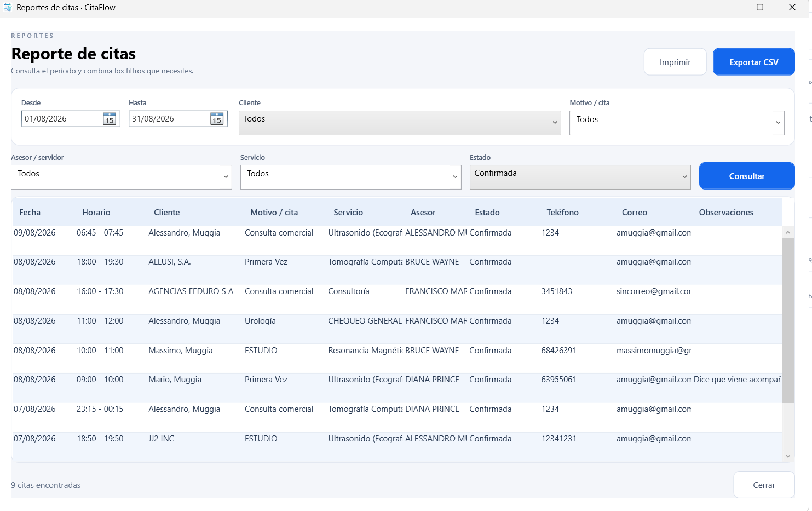The height and width of the screenshot is (511, 812).
Task: Click the observation Dice que viene acompañ
Action: (x=737, y=380)
